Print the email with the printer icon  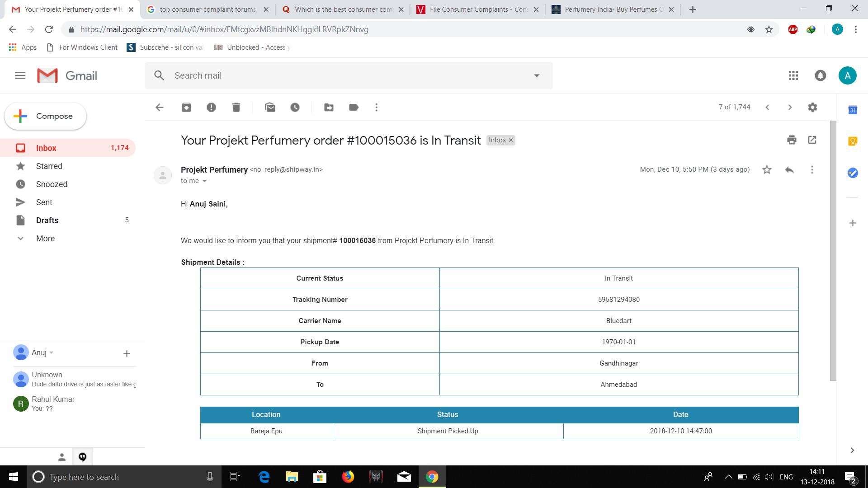coord(791,140)
